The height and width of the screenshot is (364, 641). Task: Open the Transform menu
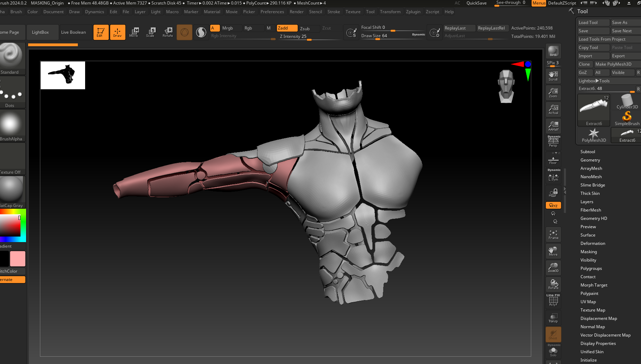(390, 12)
